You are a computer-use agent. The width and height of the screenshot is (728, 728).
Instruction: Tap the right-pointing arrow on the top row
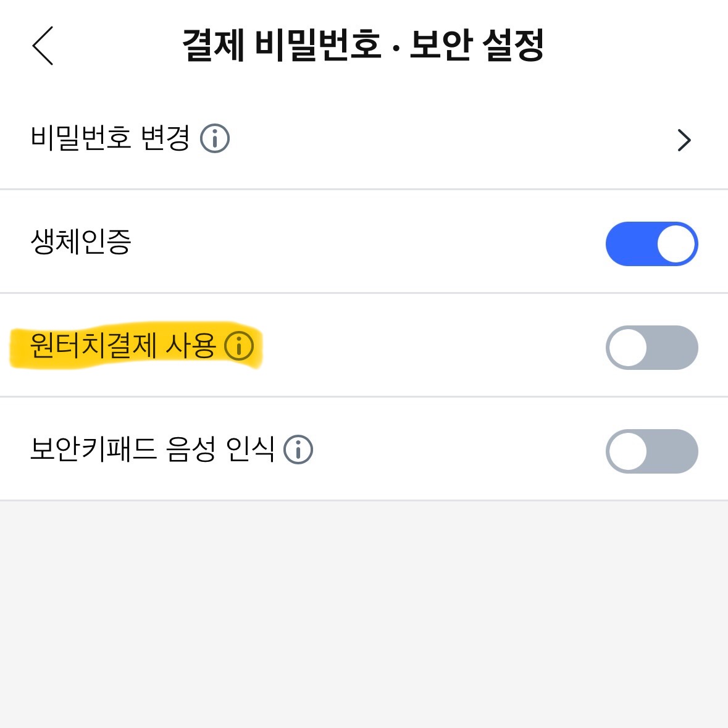[684, 140]
